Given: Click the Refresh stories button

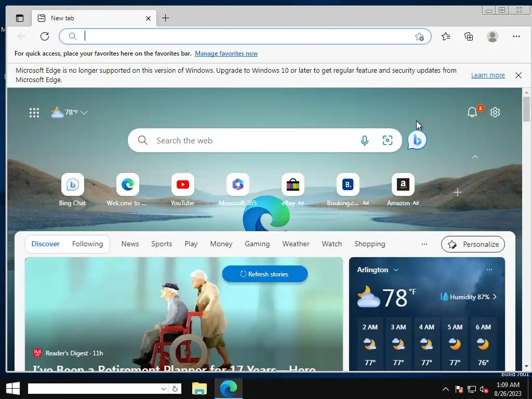Looking at the screenshot, I should pos(264,274).
